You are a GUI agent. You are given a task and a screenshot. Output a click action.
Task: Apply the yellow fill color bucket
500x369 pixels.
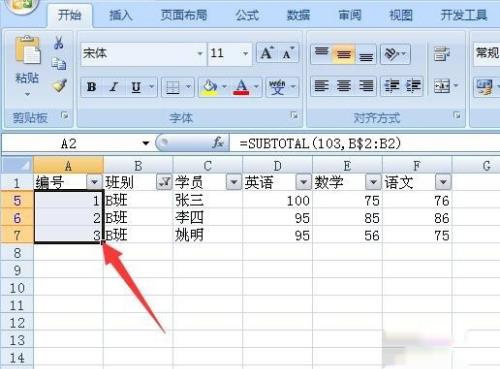209,87
